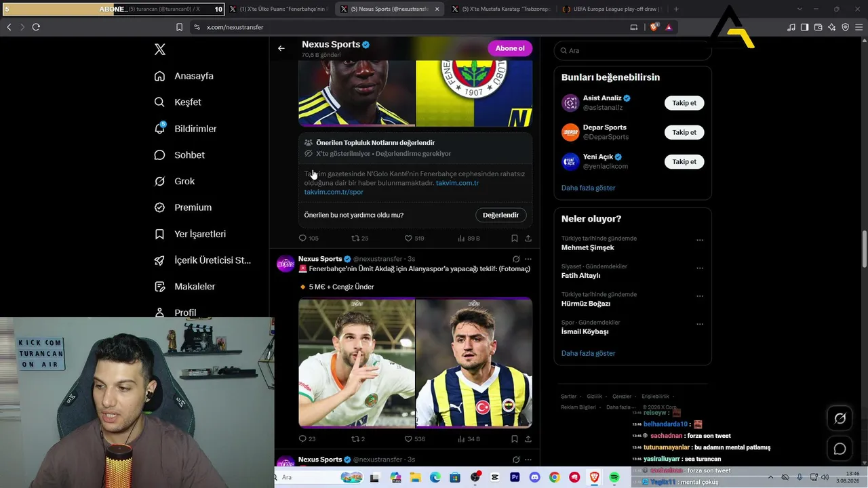The height and width of the screenshot is (488, 868).
Task: Open Nexus Sports avatar on Ümit Akdağ tweet
Action: 285,264
